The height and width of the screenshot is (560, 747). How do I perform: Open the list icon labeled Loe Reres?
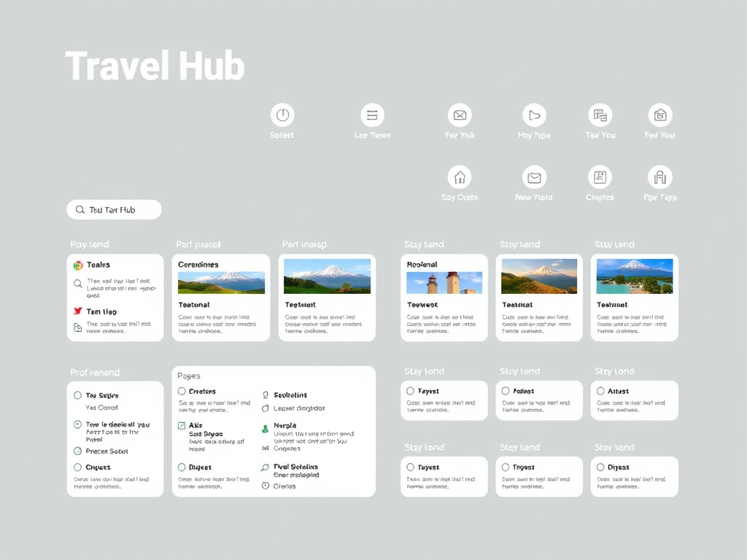pos(372,115)
